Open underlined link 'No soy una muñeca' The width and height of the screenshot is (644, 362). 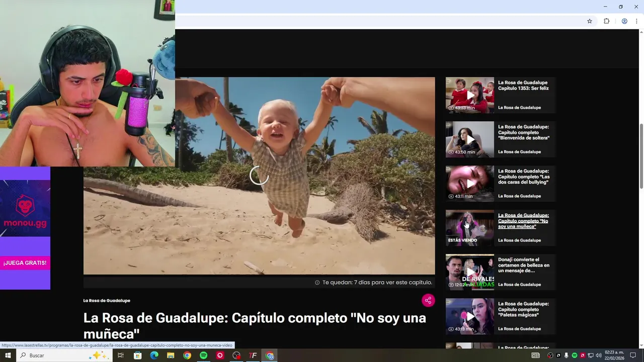[523, 221]
